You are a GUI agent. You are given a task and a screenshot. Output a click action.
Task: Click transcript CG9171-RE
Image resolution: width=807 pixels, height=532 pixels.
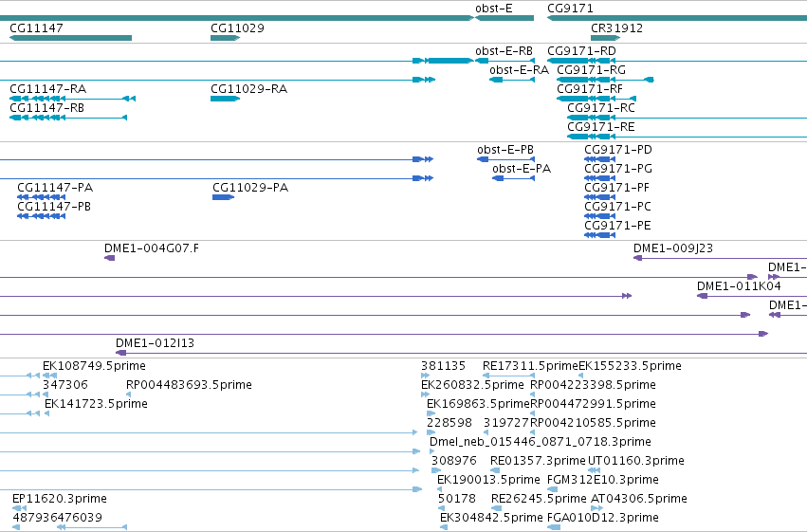[688, 137]
